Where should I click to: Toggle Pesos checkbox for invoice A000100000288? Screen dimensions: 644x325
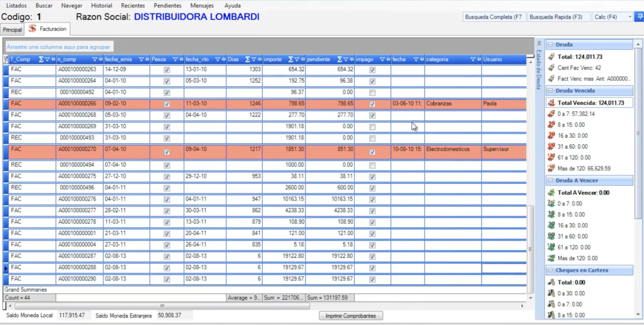point(167,268)
